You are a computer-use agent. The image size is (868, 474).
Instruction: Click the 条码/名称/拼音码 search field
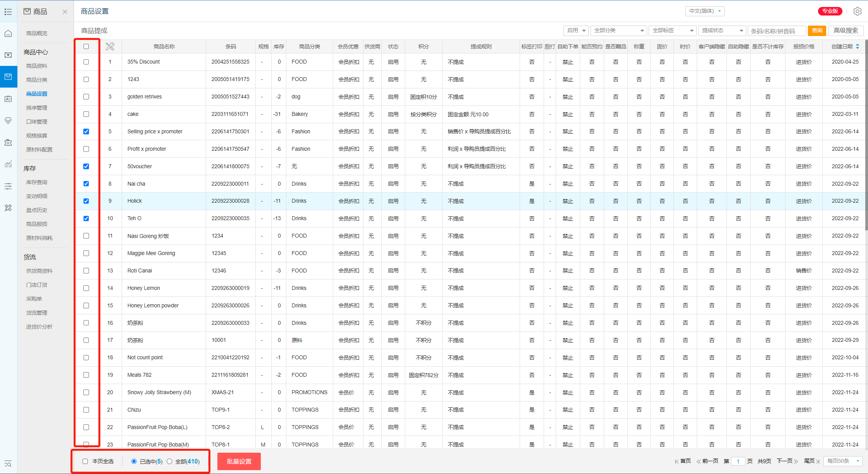pos(777,31)
